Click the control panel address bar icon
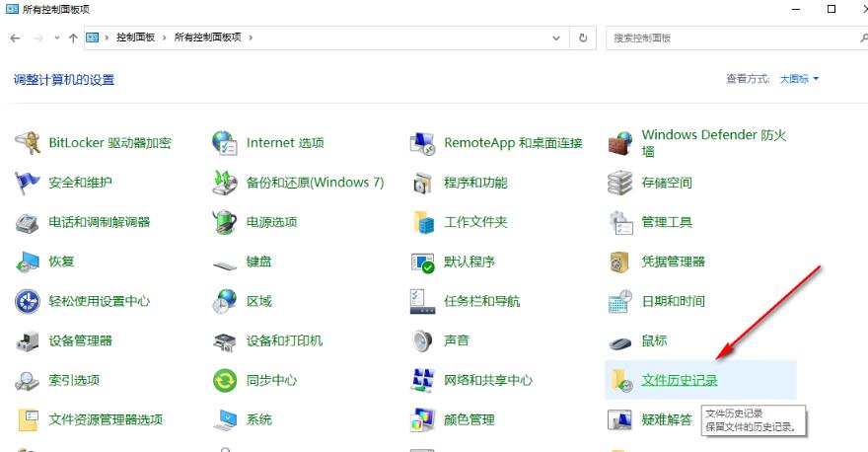This screenshot has height=452, width=868. [x=93, y=38]
